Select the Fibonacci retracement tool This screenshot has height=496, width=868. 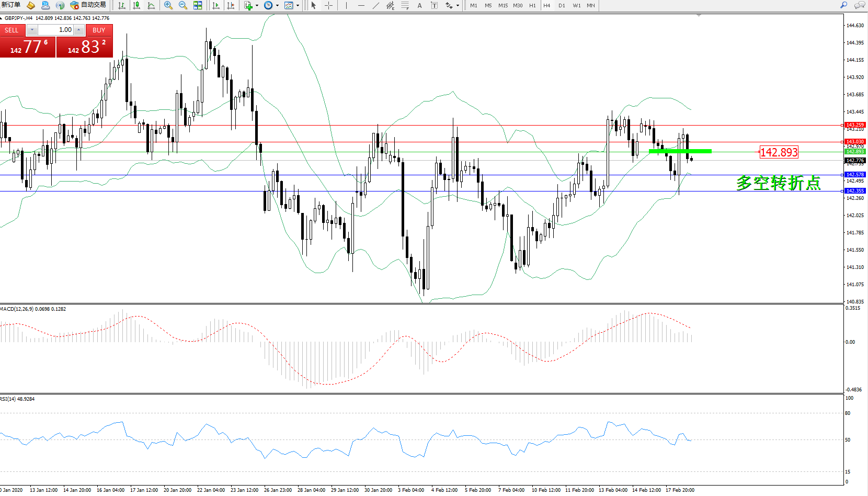[x=405, y=5]
